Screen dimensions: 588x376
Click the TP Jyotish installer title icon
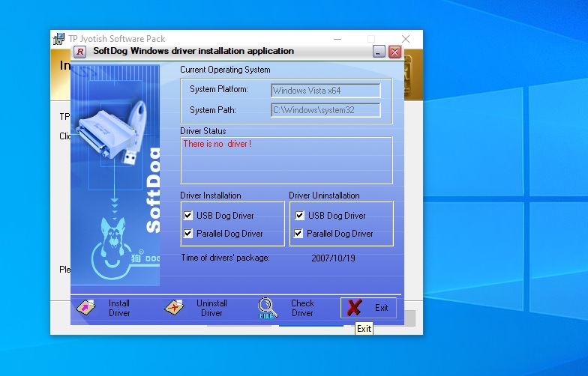pos(58,39)
